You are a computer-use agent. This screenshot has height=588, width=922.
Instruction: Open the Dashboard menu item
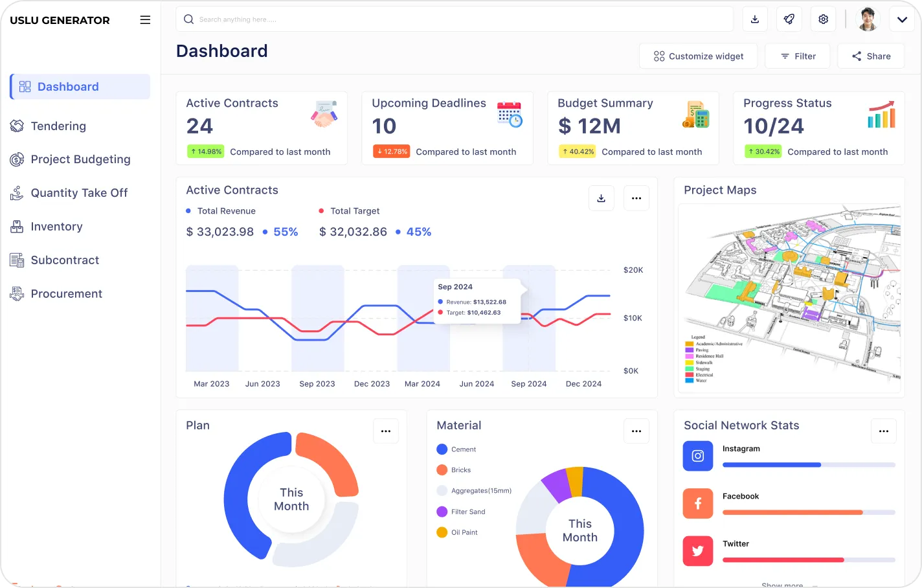point(80,87)
